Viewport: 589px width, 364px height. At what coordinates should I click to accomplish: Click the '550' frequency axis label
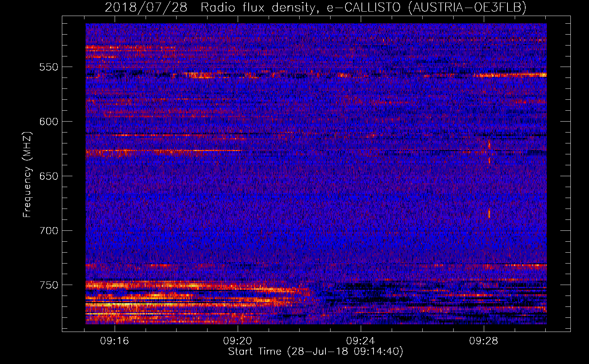click(49, 67)
